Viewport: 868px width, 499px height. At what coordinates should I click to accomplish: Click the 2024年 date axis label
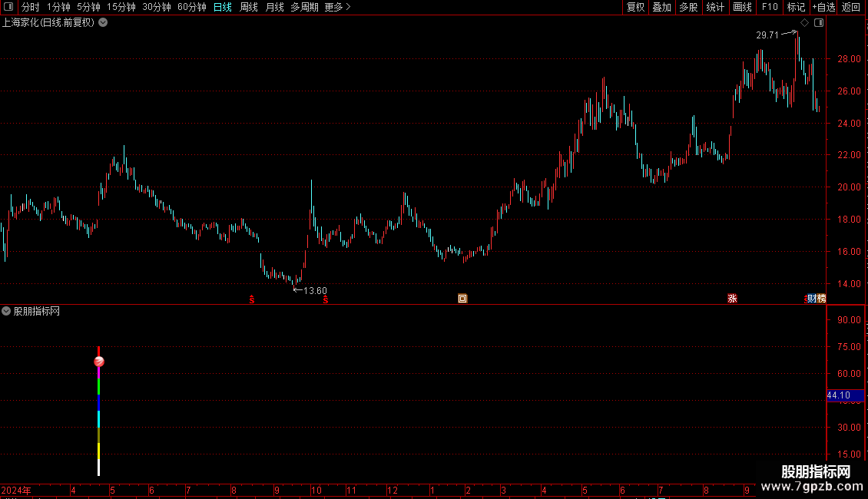tap(16, 490)
